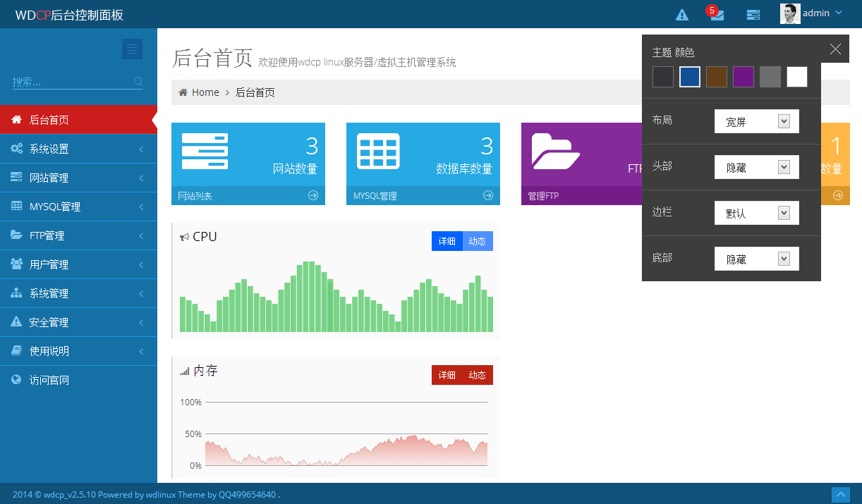Click WDCP后台控制面板 logo title

pos(69,15)
